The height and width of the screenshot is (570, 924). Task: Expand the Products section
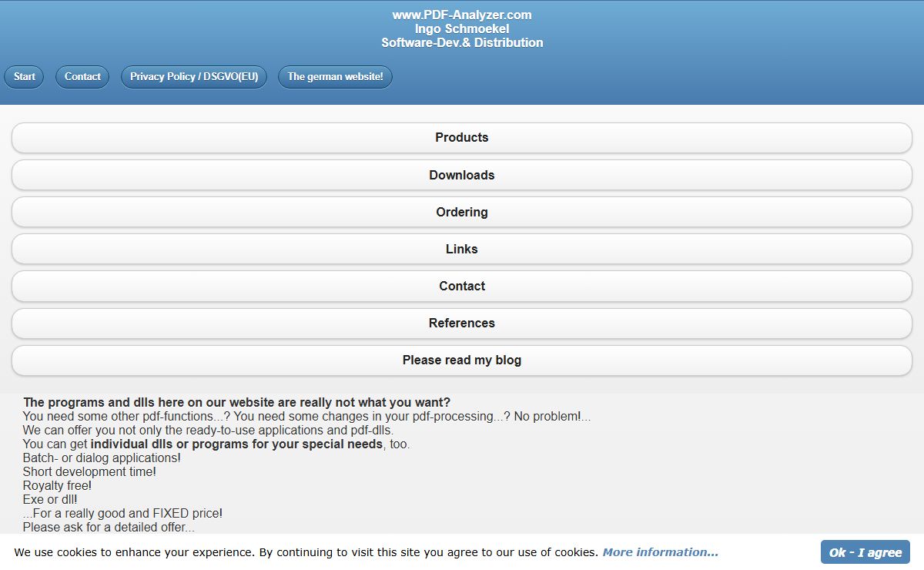click(462, 138)
